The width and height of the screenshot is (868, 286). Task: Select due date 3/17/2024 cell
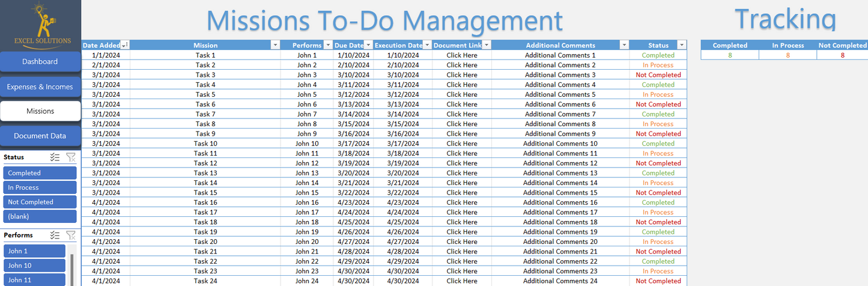[353, 144]
